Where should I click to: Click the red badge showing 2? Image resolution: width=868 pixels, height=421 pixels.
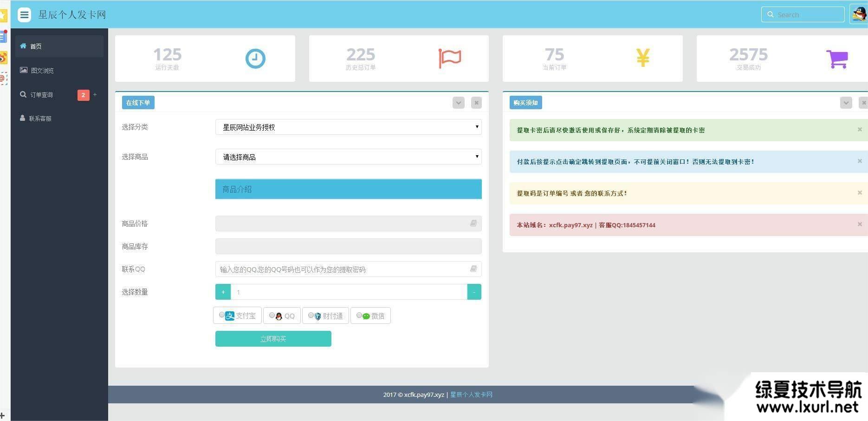coord(83,95)
